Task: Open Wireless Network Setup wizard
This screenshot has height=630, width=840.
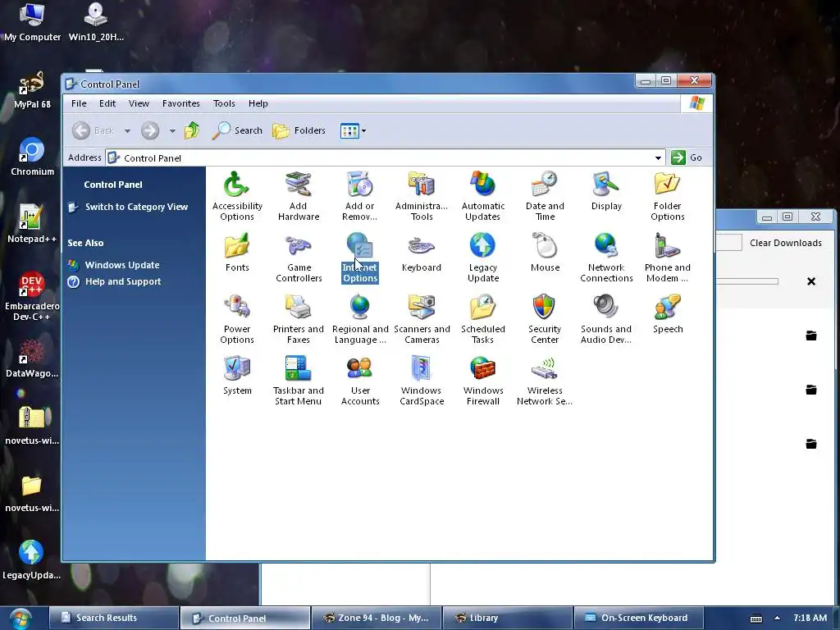Action: click(545, 381)
